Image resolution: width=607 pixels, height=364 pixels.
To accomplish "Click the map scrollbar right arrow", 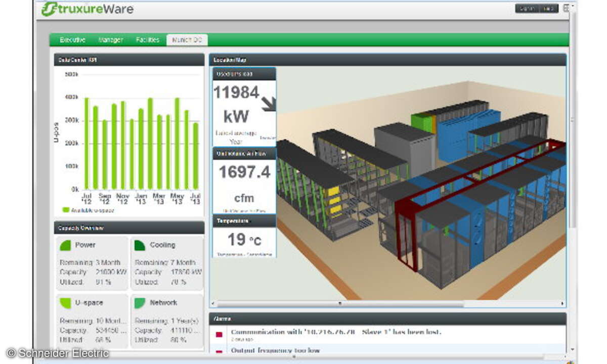I will pos(562,304).
